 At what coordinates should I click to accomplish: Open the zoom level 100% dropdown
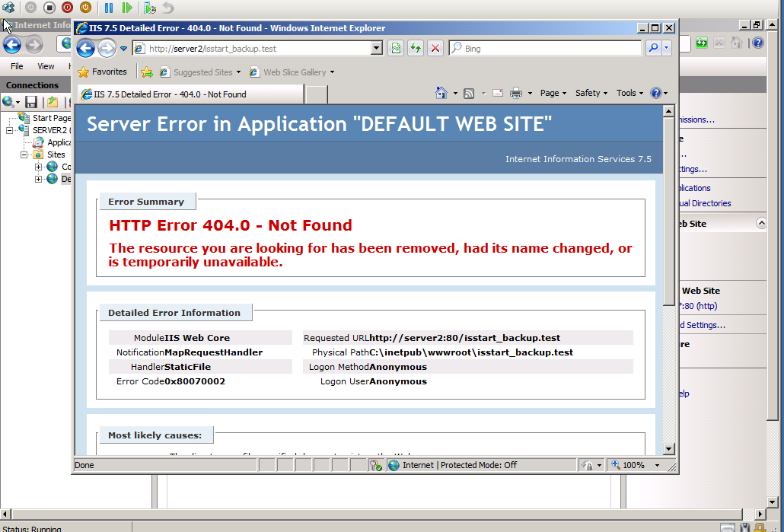click(657, 465)
